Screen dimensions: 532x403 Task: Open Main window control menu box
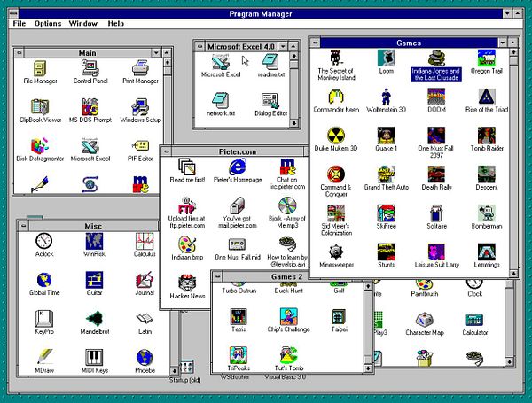click(20, 53)
